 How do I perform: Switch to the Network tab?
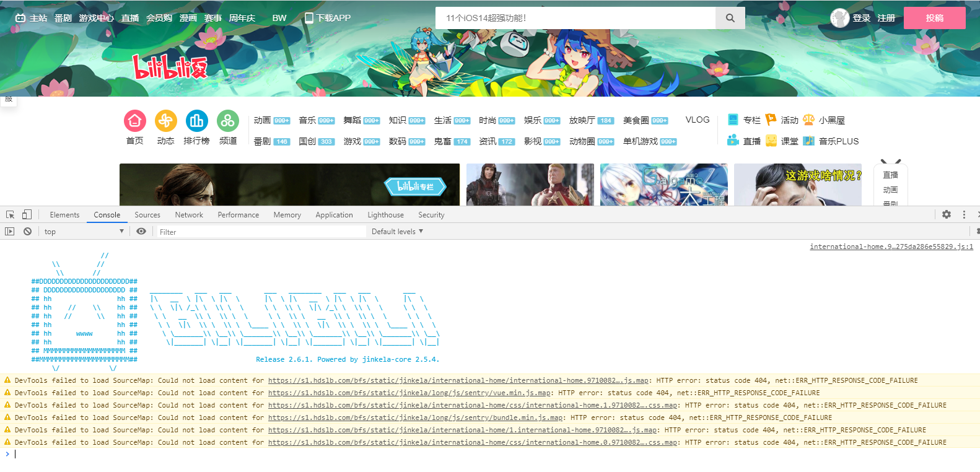[189, 214]
